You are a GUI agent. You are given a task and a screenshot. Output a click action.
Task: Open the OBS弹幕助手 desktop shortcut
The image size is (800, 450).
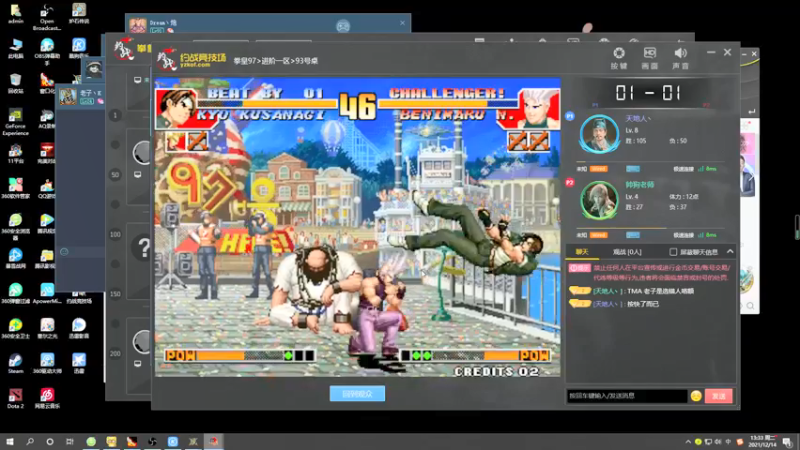point(47,52)
